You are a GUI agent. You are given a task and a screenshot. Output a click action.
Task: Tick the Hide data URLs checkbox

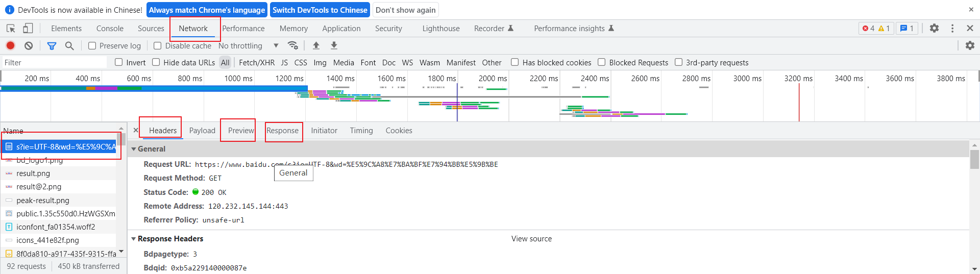[x=156, y=62]
